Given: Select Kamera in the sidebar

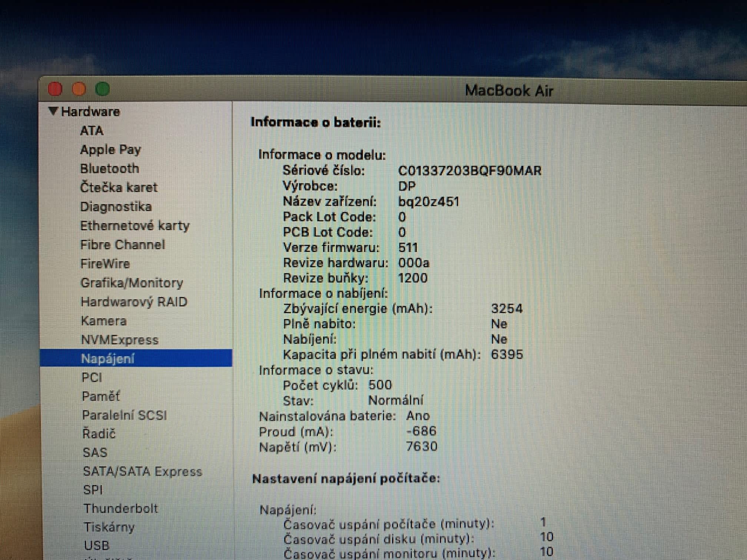Looking at the screenshot, I should [104, 321].
